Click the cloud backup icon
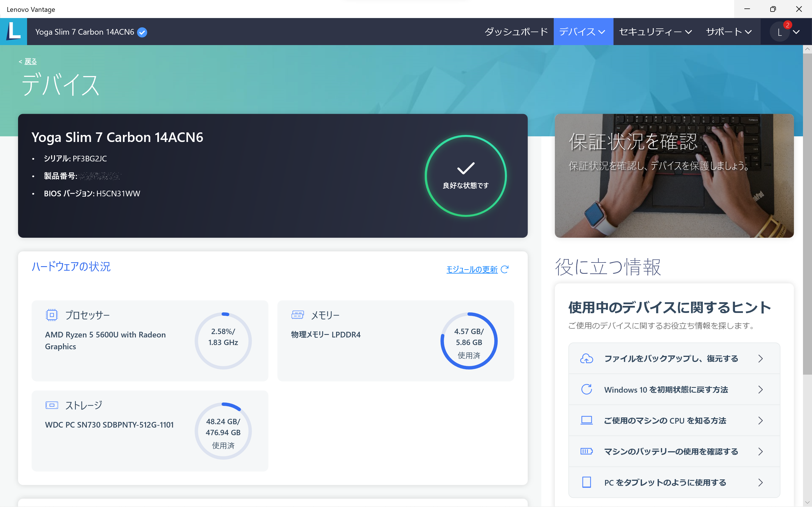This screenshot has width=812, height=507. pos(586,359)
